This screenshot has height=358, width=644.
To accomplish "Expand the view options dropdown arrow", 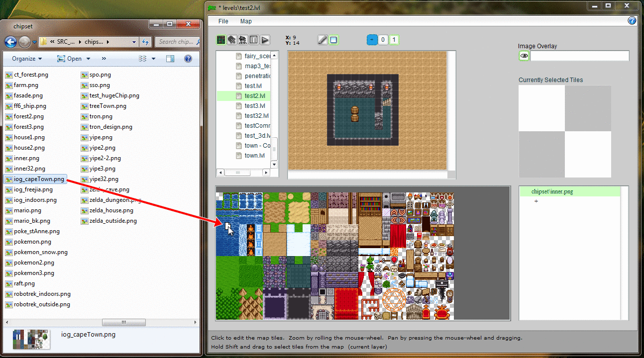I will 153,59.
